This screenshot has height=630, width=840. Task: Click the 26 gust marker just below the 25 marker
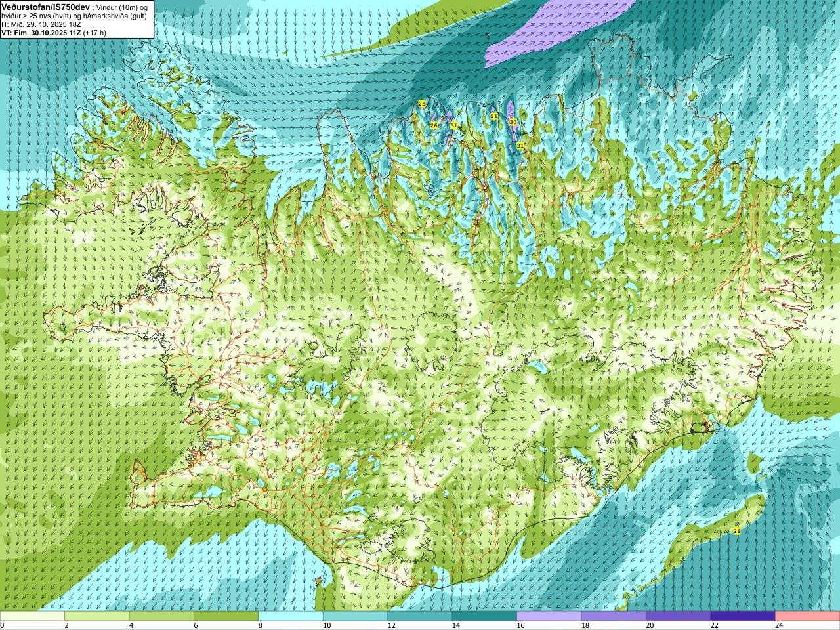click(x=434, y=125)
